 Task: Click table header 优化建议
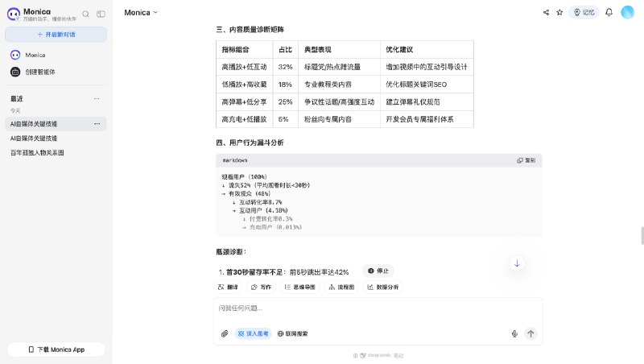427,50
